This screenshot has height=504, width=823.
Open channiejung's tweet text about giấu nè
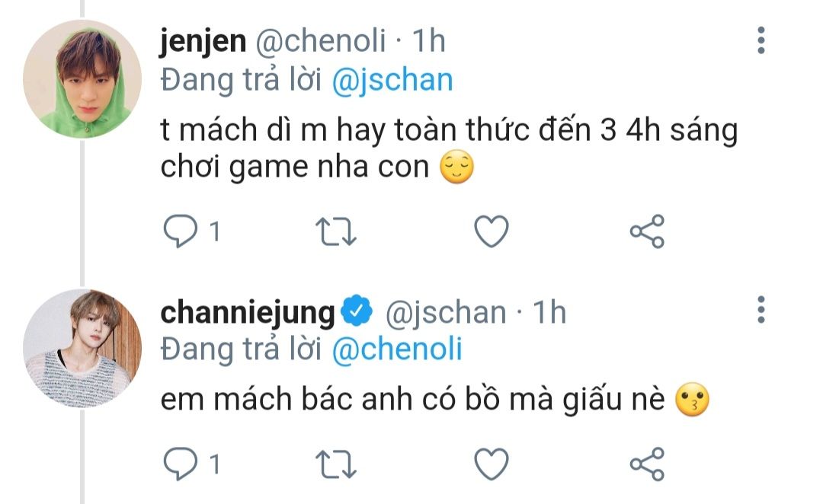point(415,401)
